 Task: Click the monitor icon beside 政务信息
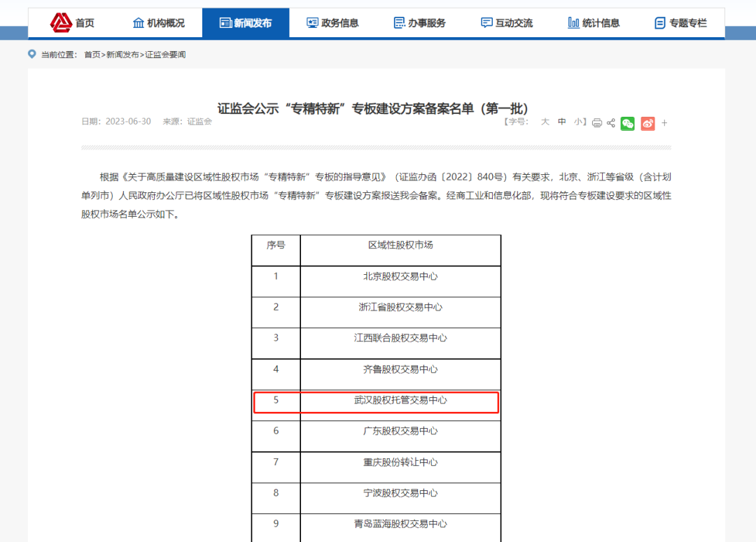click(312, 22)
